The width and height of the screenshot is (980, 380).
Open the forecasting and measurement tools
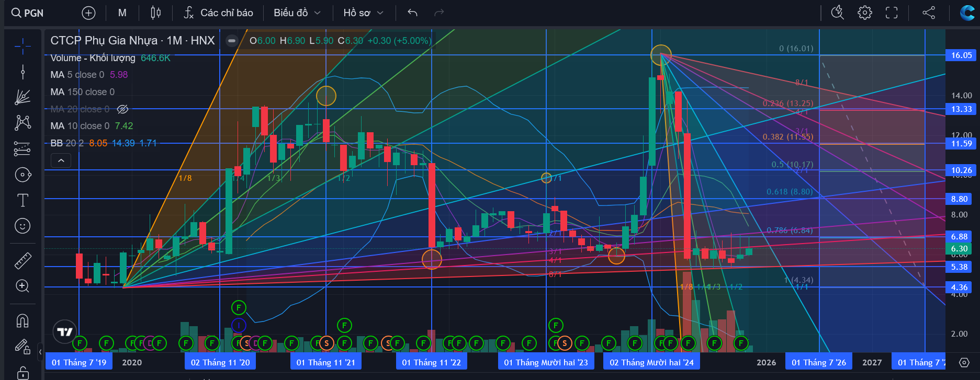click(x=22, y=149)
